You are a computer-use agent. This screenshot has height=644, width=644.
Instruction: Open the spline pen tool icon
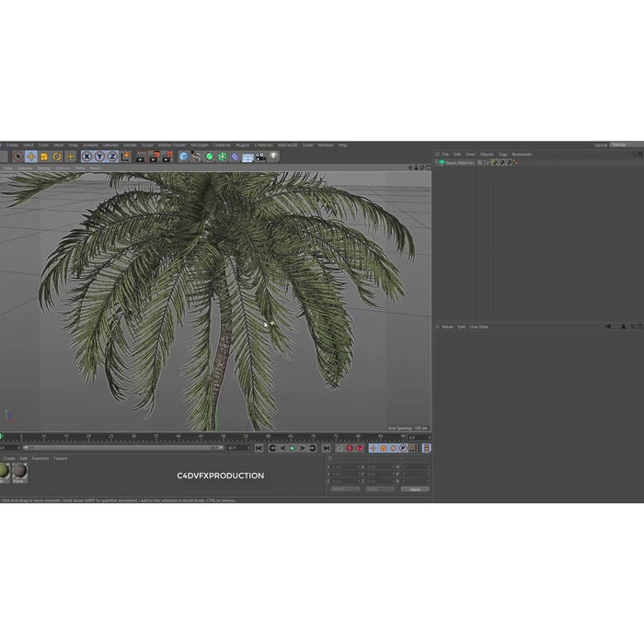coord(196,156)
